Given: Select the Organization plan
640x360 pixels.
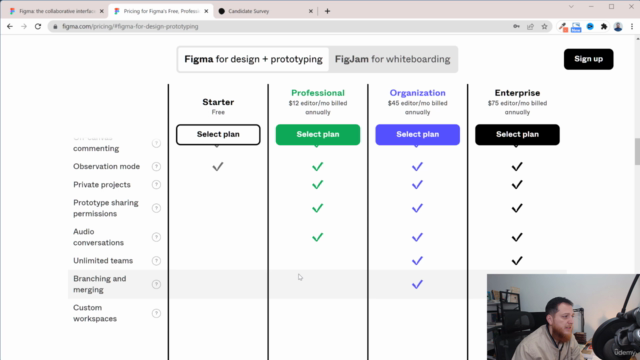Looking at the screenshot, I should coord(418,135).
